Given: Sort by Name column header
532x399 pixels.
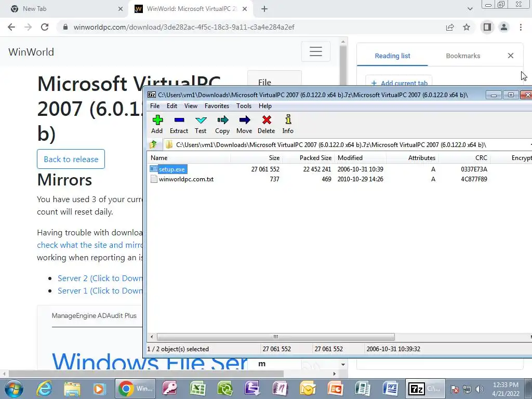Looking at the screenshot, I should 189,158.
